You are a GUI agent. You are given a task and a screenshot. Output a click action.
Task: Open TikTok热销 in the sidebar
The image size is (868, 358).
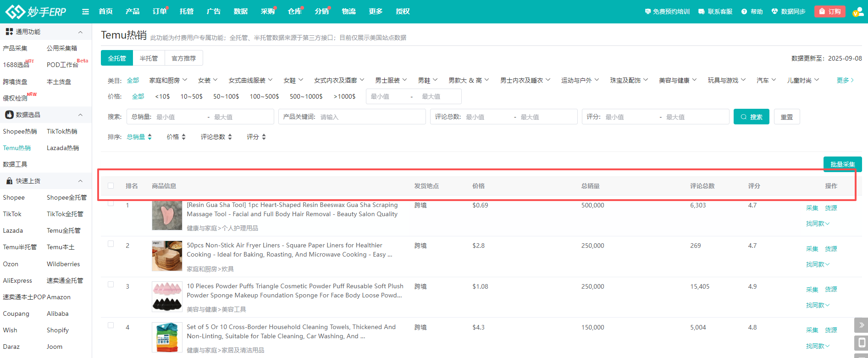[x=62, y=131]
